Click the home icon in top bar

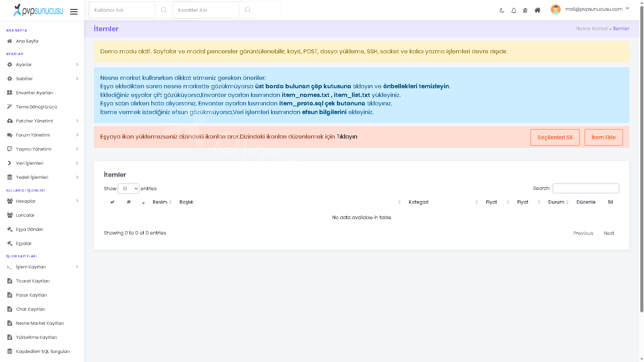537,10
